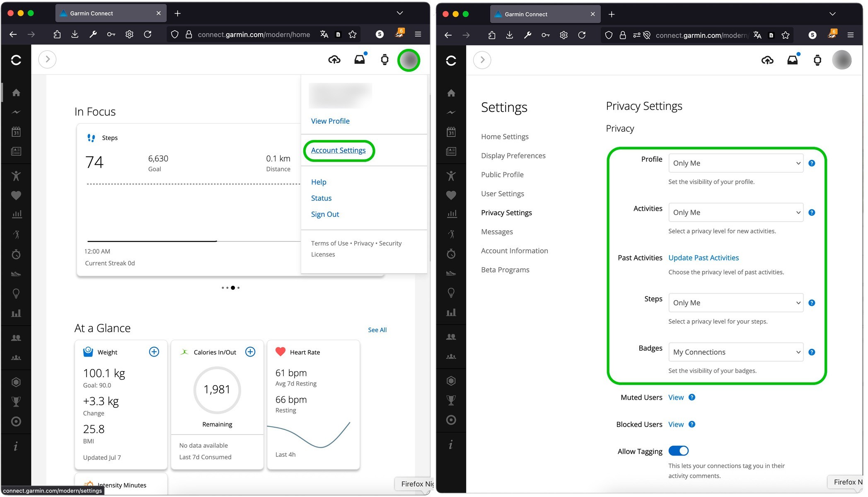Image resolution: width=868 pixels, height=497 pixels.
Task: Add a weight entry with the plus button
Action: (154, 352)
